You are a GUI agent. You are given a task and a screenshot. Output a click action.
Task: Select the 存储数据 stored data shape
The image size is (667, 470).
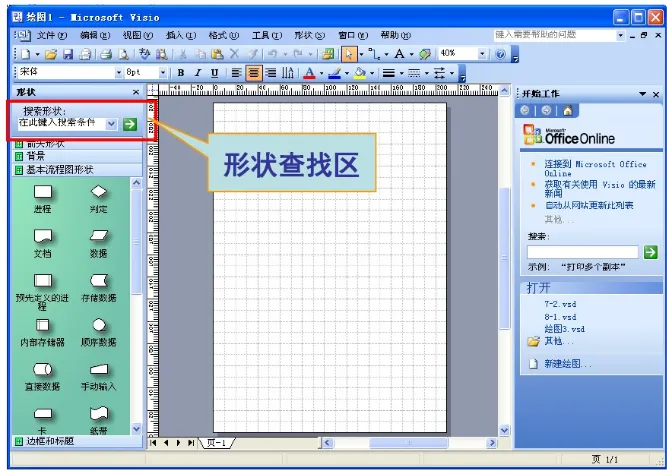pos(99,288)
